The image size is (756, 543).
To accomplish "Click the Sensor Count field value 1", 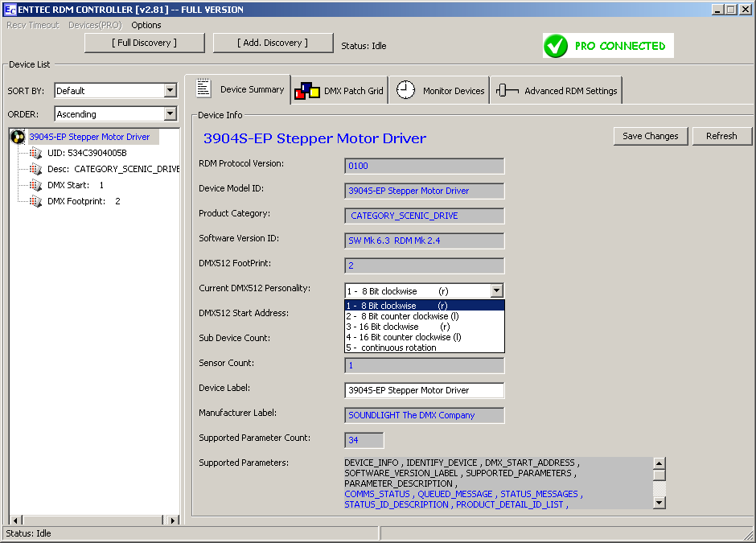I will pyautogui.click(x=425, y=365).
